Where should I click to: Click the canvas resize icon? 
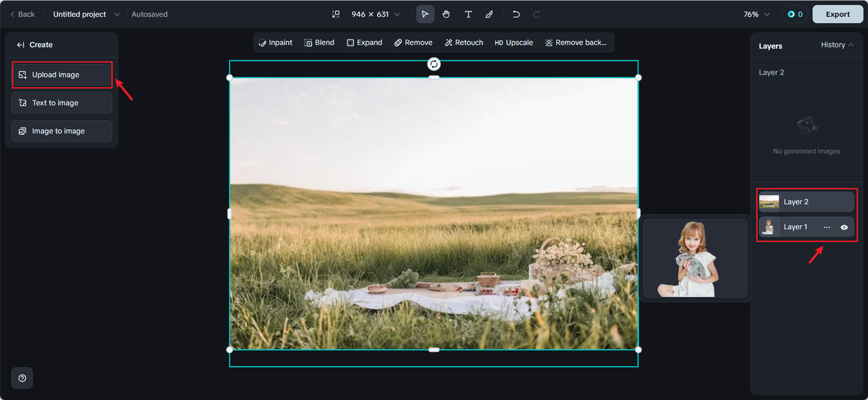336,14
